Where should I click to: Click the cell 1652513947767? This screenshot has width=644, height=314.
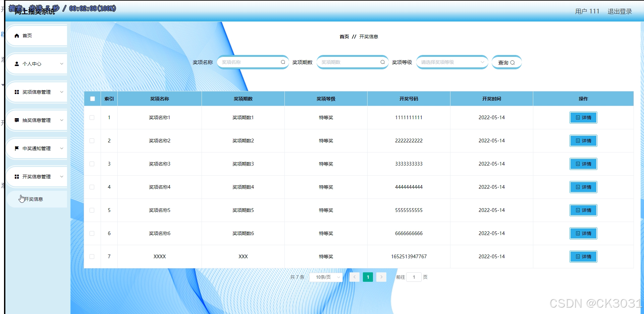pyautogui.click(x=409, y=257)
